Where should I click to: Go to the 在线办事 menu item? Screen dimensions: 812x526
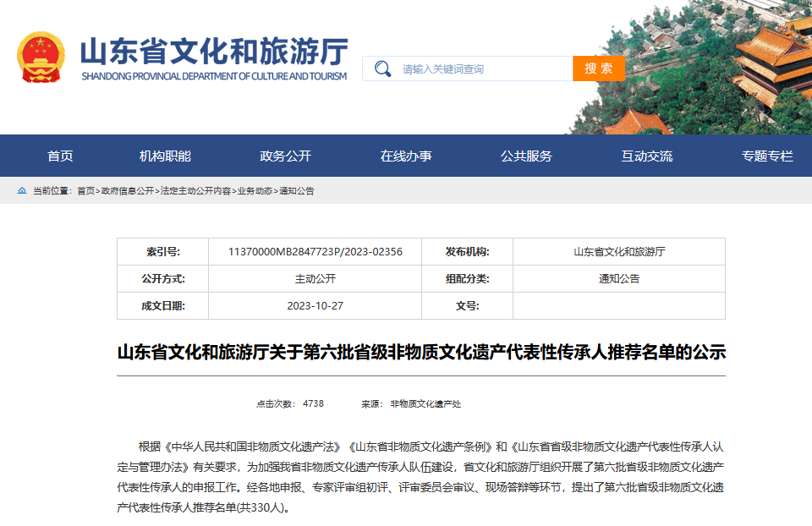point(406,156)
